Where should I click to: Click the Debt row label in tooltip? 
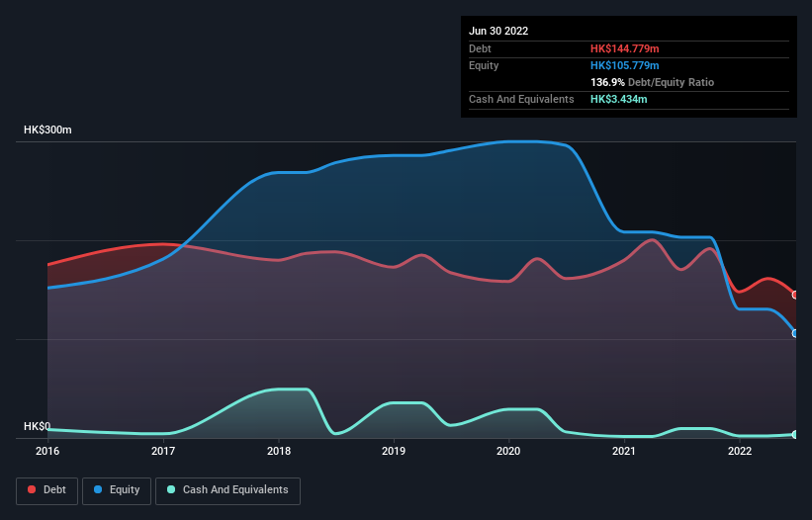pos(480,48)
